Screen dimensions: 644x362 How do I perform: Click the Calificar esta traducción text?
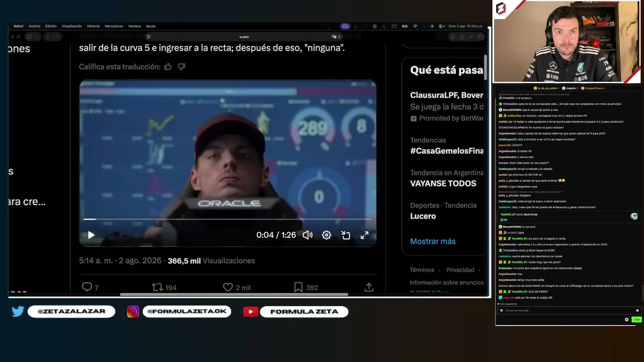120,66
